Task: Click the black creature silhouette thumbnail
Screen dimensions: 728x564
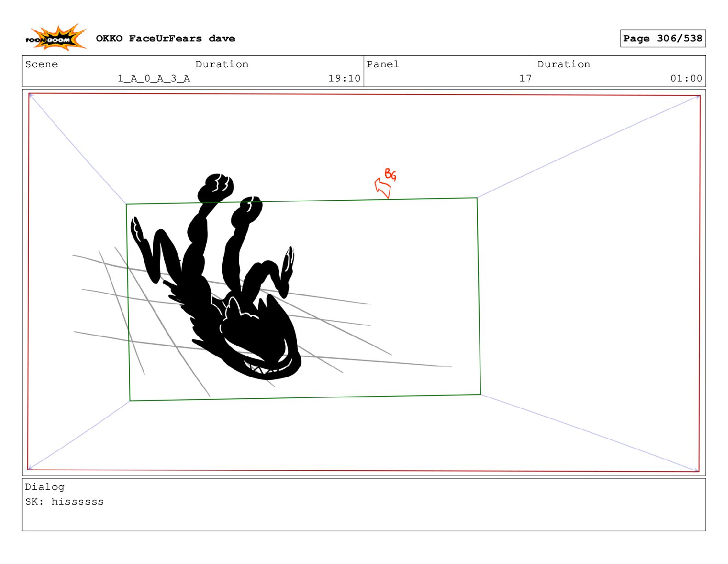Action: point(216,277)
